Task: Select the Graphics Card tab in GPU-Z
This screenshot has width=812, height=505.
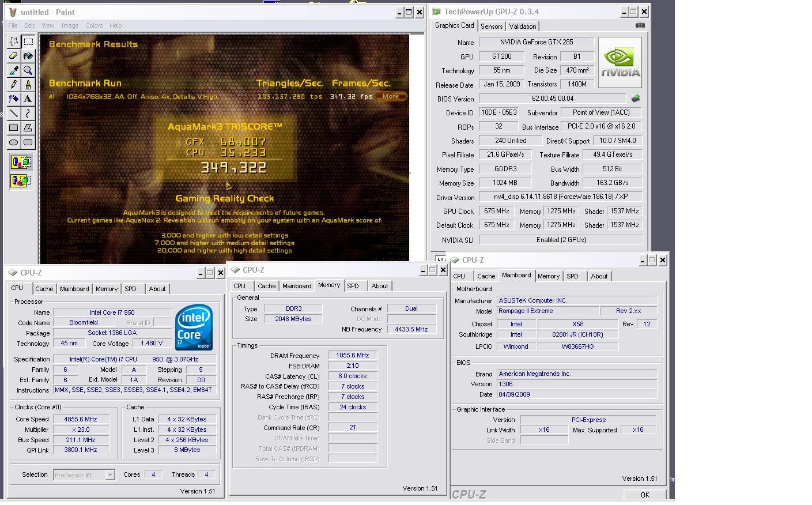Action: (454, 25)
